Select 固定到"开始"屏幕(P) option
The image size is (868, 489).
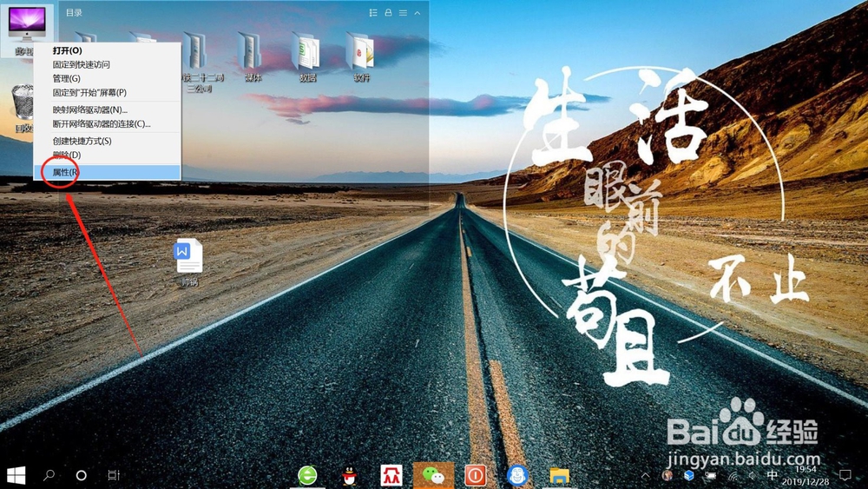(x=108, y=92)
